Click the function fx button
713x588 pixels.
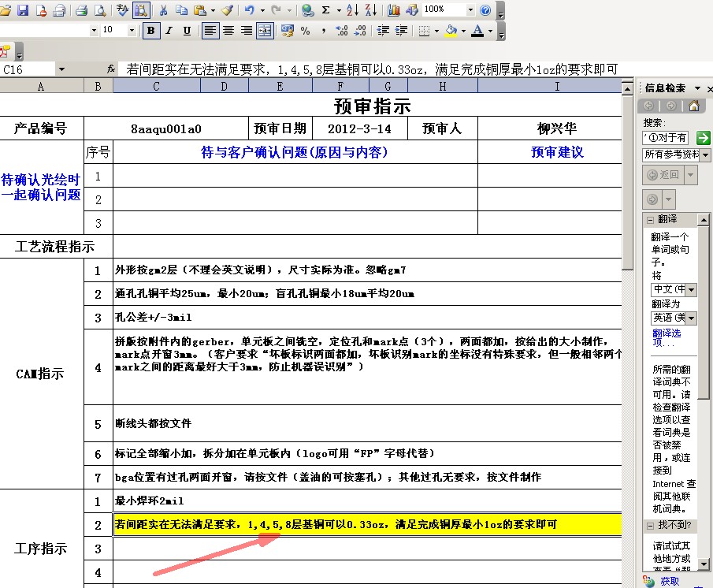[x=111, y=69]
